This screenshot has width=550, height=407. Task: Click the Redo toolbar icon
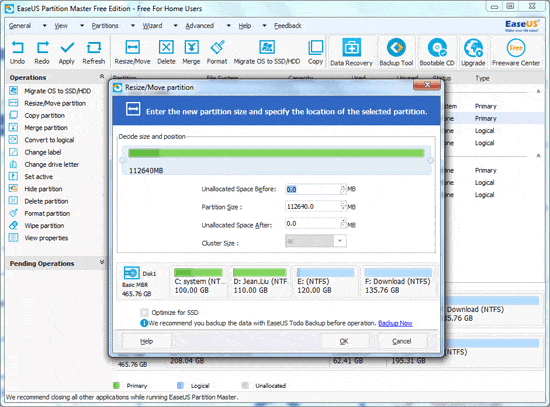coord(42,52)
